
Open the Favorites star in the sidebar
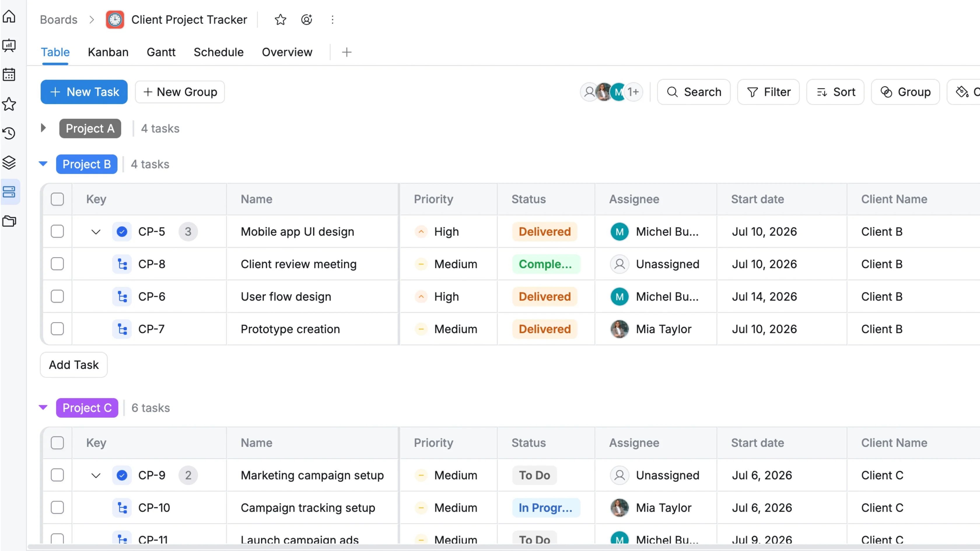[x=9, y=104]
